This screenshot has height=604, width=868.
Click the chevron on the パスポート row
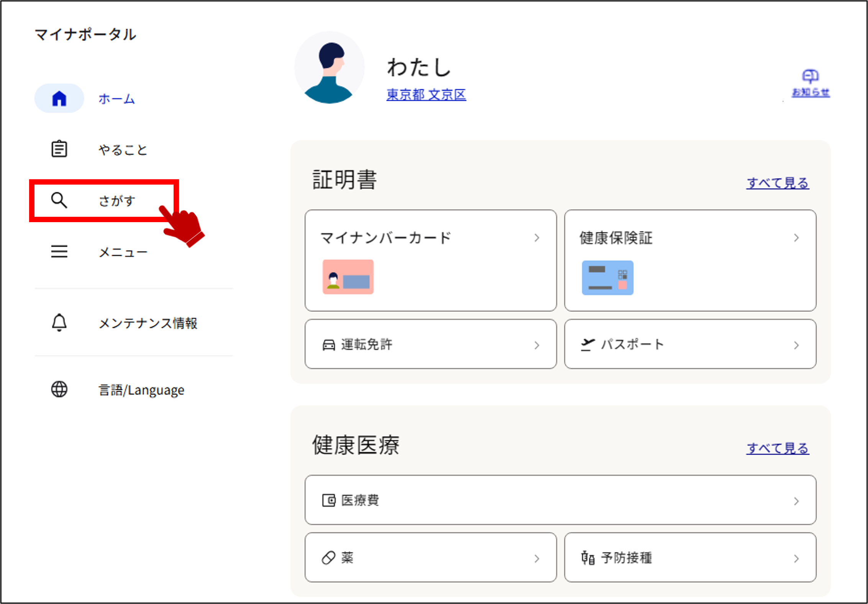(796, 345)
